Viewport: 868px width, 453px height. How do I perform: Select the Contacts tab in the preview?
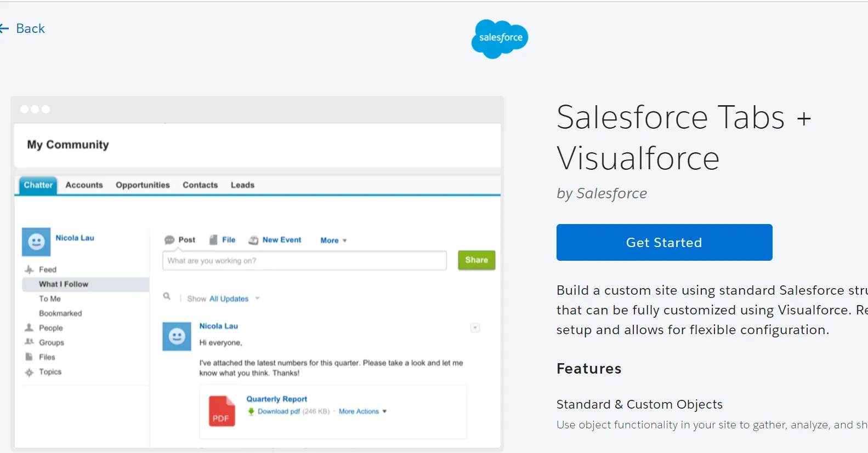coord(200,185)
